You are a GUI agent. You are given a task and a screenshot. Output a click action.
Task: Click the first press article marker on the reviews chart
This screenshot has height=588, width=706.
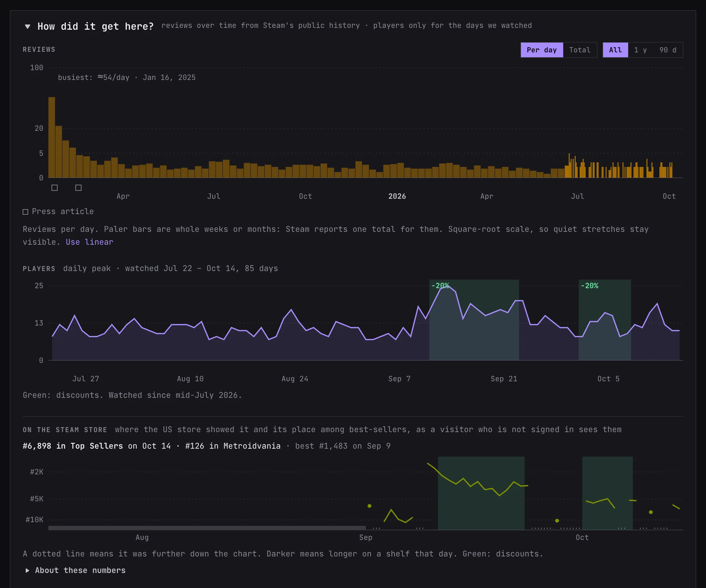point(55,188)
